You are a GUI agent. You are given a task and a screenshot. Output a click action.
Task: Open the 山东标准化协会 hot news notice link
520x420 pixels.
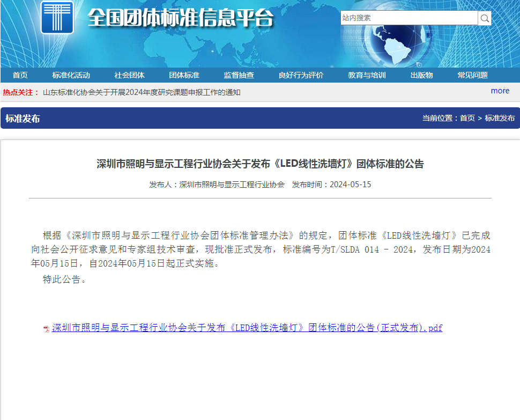142,92
